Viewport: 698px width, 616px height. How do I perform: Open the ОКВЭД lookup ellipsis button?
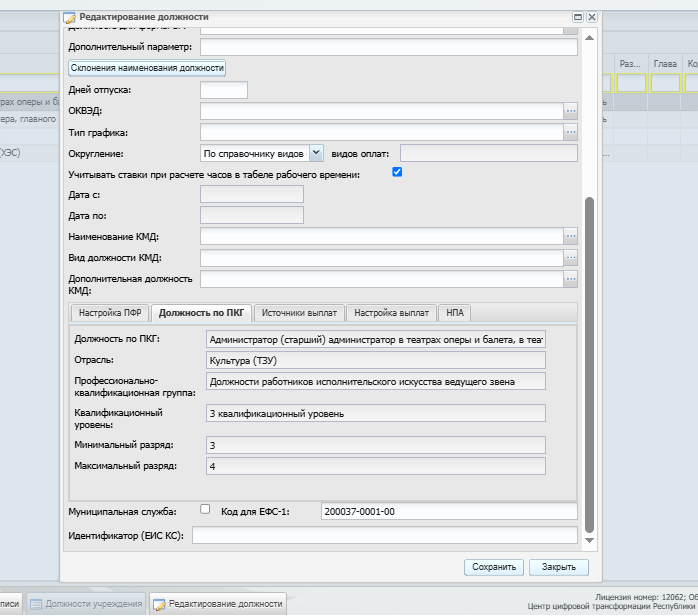point(571,111)
